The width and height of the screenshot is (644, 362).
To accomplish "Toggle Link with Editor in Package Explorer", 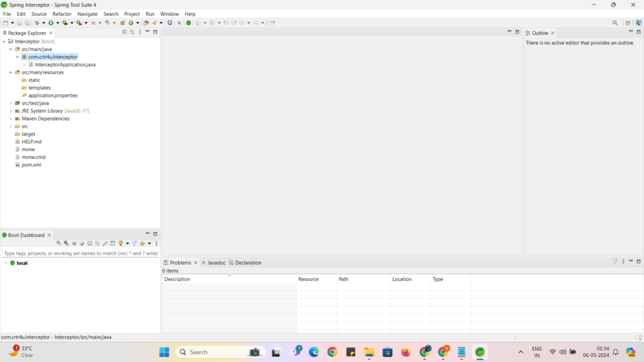I will point(132,32).
